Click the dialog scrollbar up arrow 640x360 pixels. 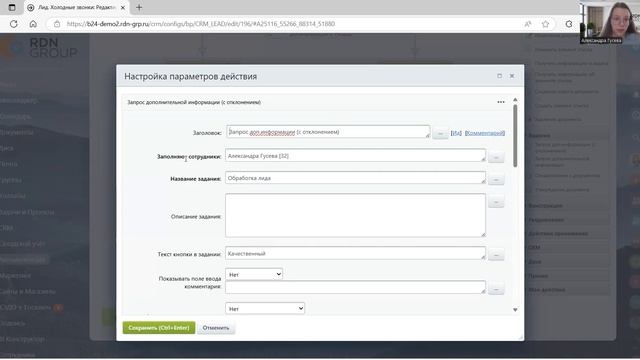515,100
